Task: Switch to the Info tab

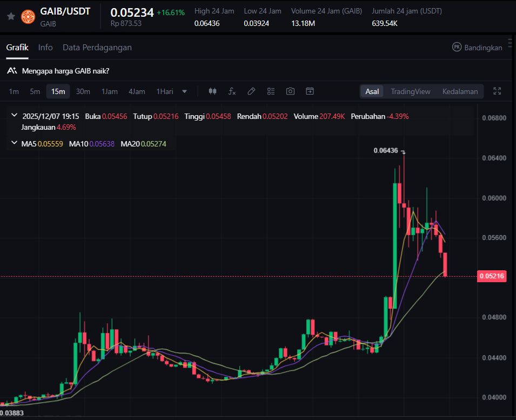Action: pos(45,48)
